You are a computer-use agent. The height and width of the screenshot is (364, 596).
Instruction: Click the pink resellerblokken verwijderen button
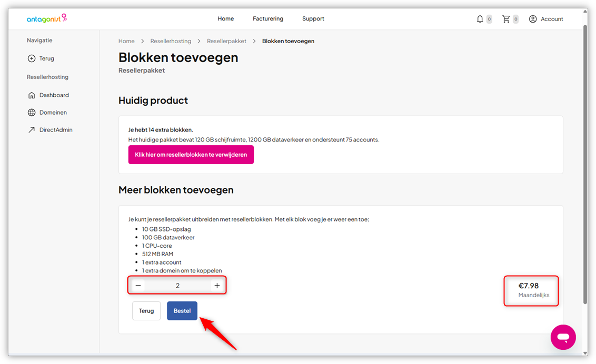pos(191,155)
